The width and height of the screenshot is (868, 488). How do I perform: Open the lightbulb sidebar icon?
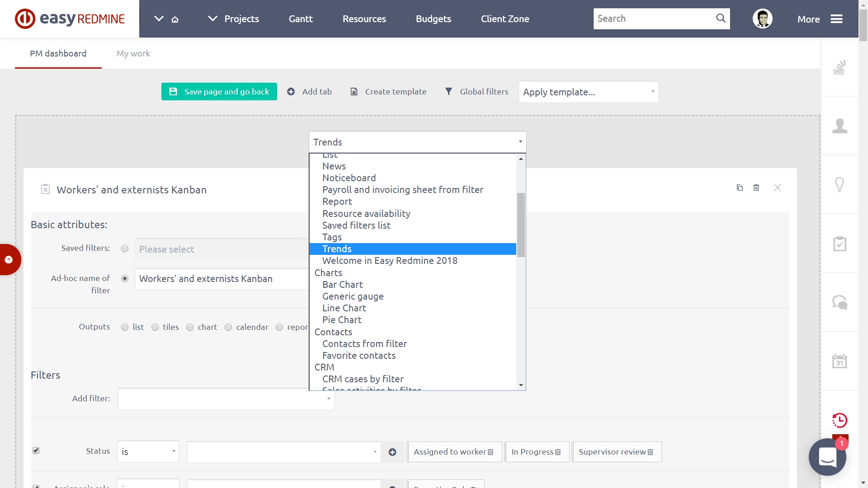pyautogui.click(x=840, y=184)
